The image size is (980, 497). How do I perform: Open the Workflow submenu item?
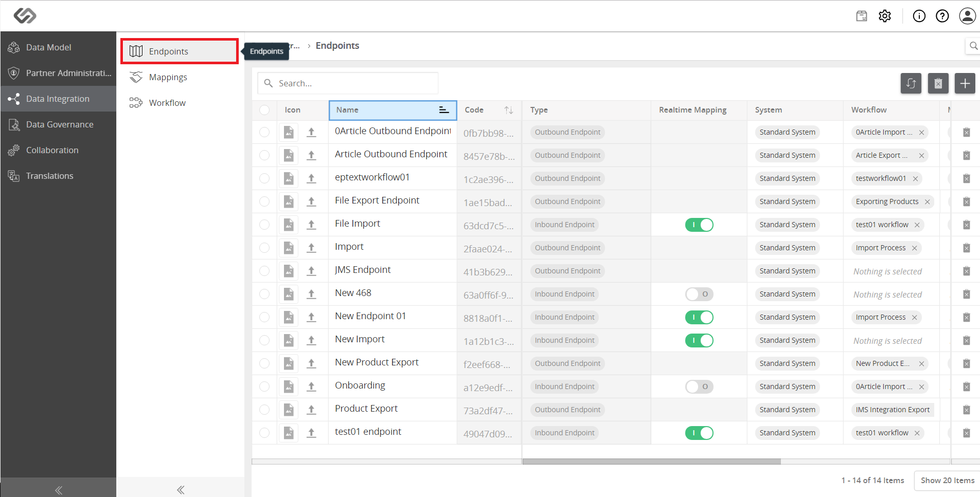[x=180, y=103]
